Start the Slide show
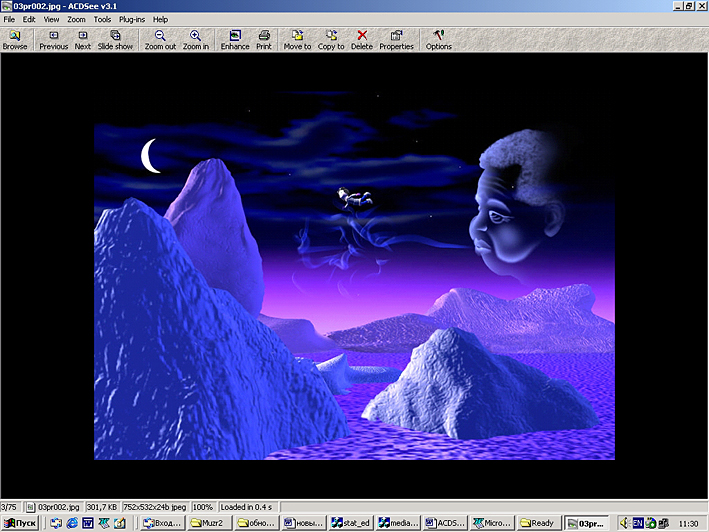The image size is (709, 532). pos(115,40)
